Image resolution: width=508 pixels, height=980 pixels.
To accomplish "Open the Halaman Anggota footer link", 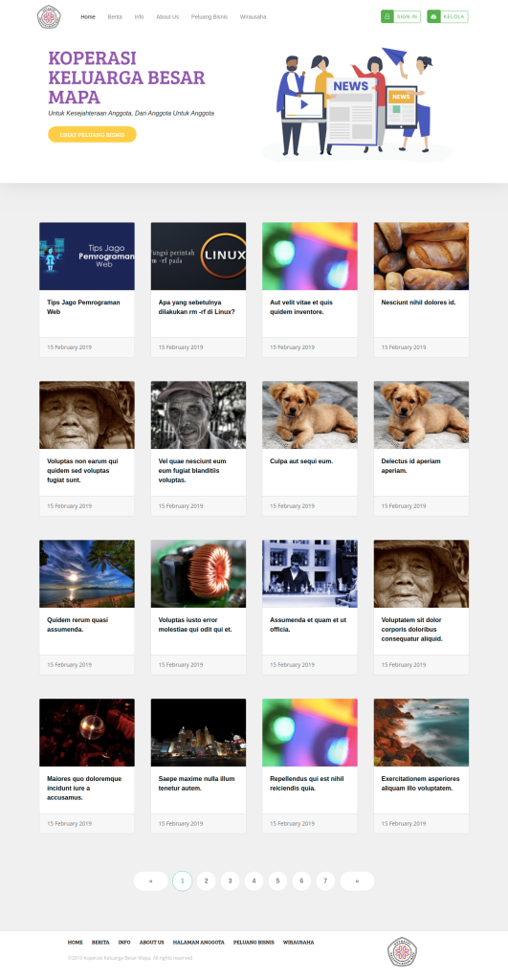I will tap(199, 942).
